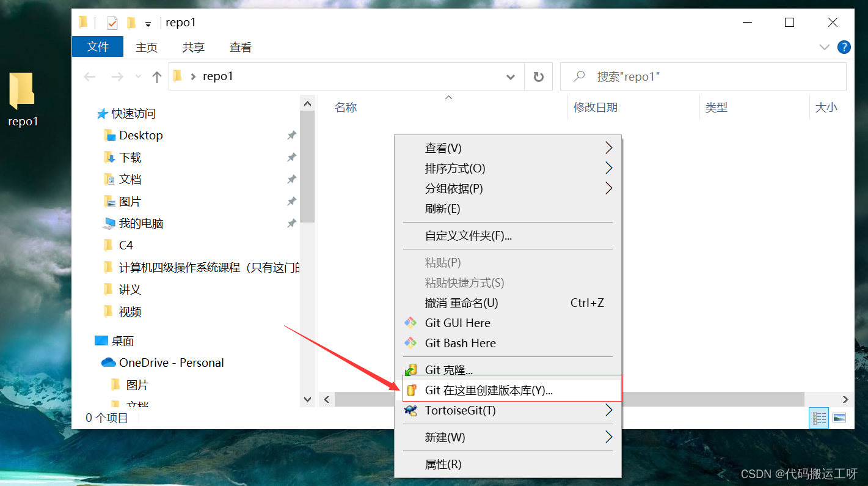Click the Git GUI Here icon

coord(411,323)
